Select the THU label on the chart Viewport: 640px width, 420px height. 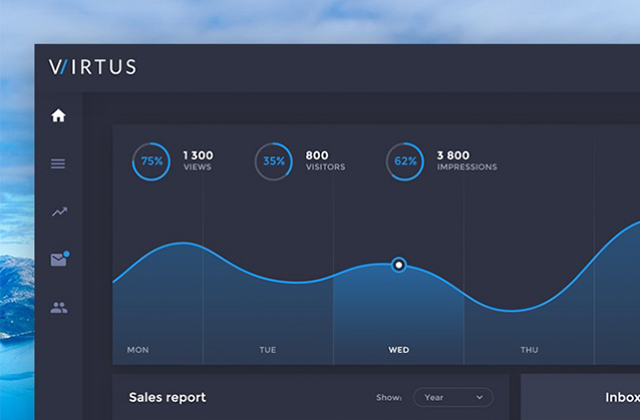(529, 350)
